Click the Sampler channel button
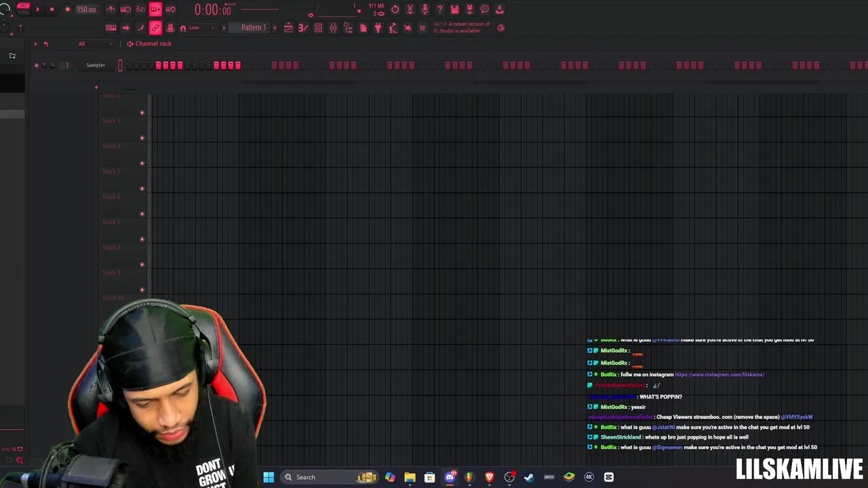The height and width of the screenshot is (488, 868). [96, 65]
